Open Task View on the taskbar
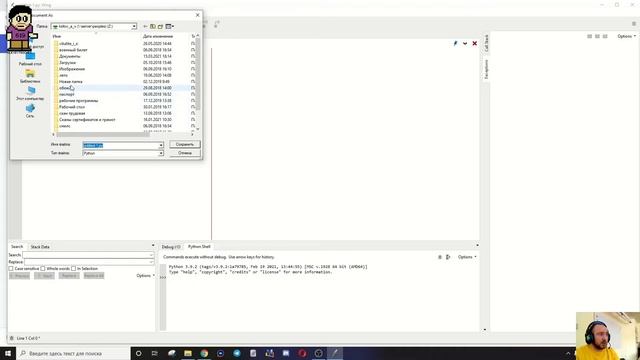Image resolution: width=640 pixels, height=360 pixels. (x=155, y=353)
